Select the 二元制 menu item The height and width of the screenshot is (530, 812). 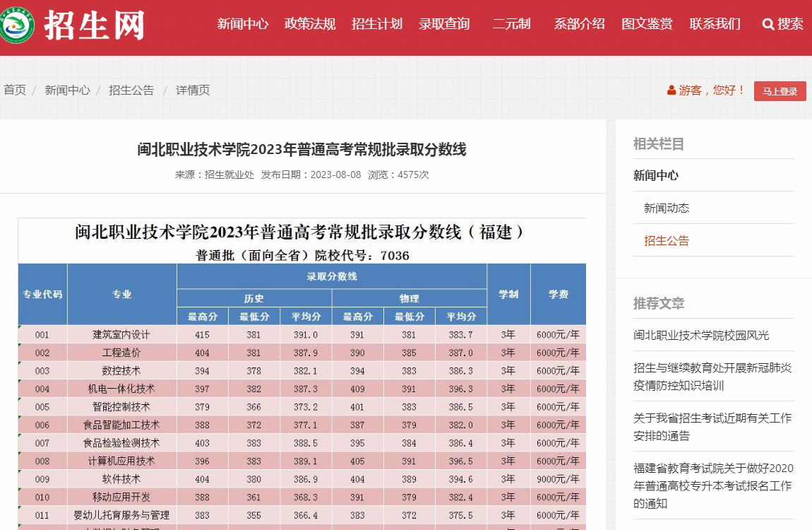pyautogui.click(x=512, y=24)
